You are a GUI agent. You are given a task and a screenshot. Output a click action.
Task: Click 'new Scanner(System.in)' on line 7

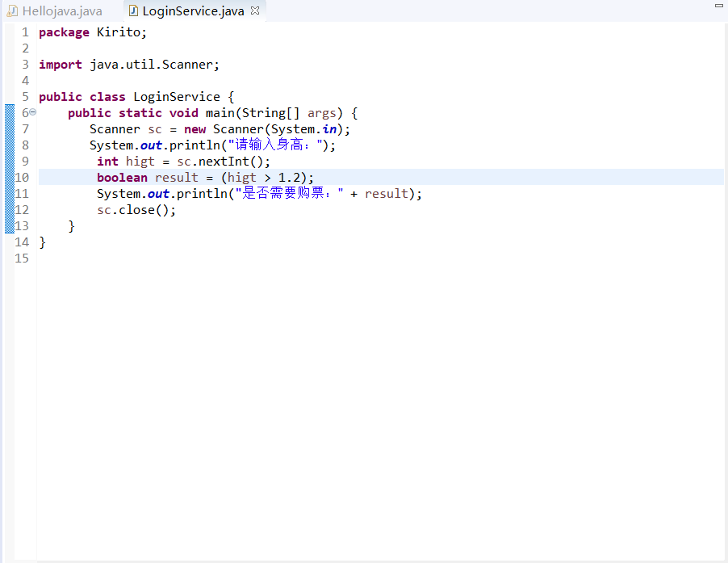coord(263,129)
